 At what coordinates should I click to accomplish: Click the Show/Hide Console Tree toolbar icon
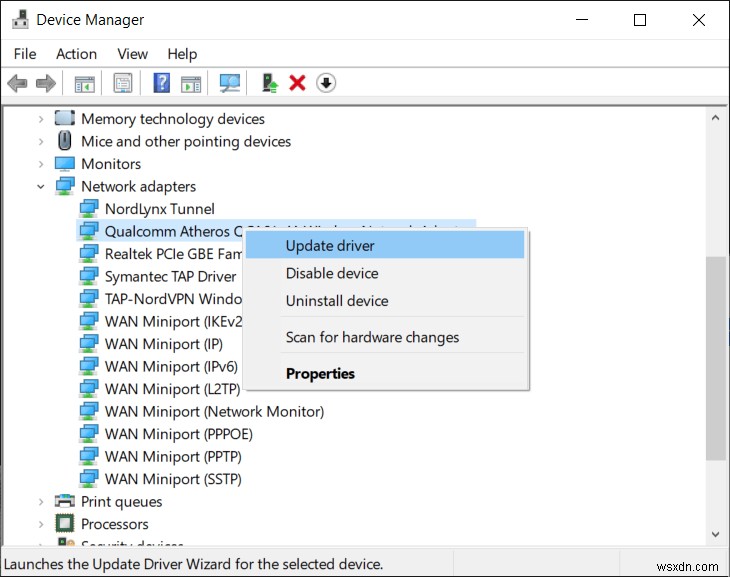(x=85, y=83)
